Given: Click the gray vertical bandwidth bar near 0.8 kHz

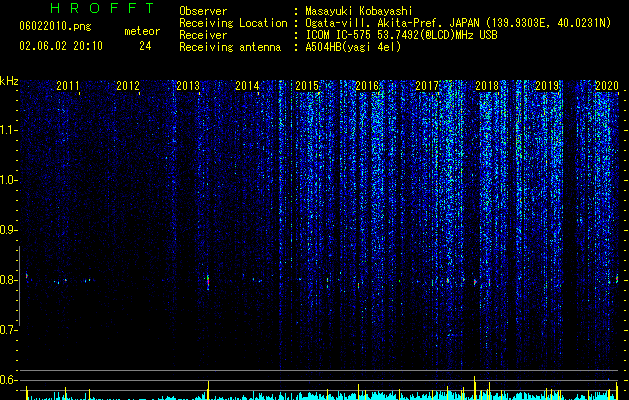Looking at the screenshot, I should coord(19,286).
